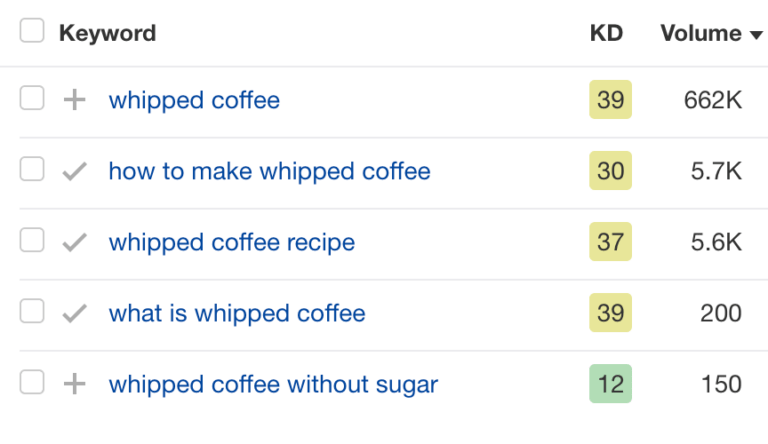Image resolution: width=768 pixels, height=444 pixels.
Task: Click green KD badge showing 12
Action: click(610, 384)
